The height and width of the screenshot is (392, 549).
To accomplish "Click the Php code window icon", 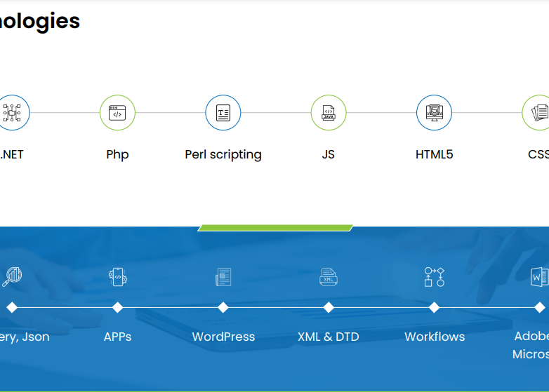I will point(117,113).
